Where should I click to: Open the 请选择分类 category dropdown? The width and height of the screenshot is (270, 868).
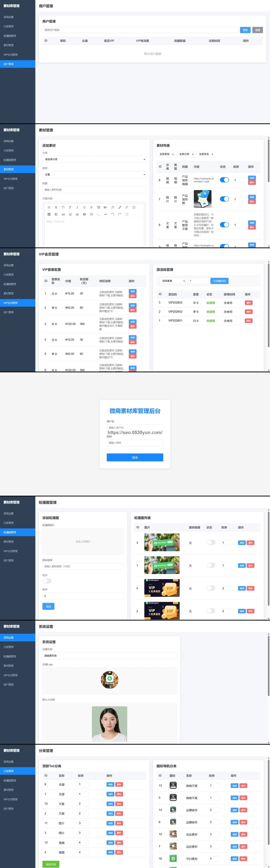(x=94, y=159)
